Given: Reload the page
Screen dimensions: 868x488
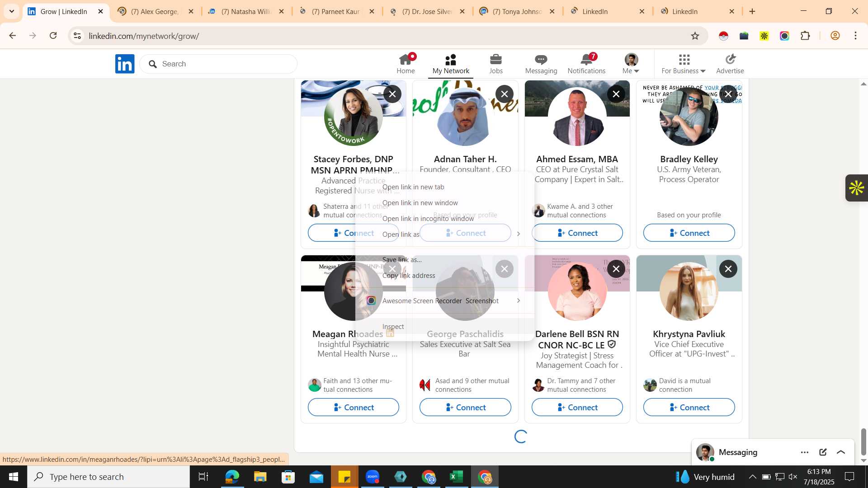Looking at the screenshot, I should tap(53, 36).
